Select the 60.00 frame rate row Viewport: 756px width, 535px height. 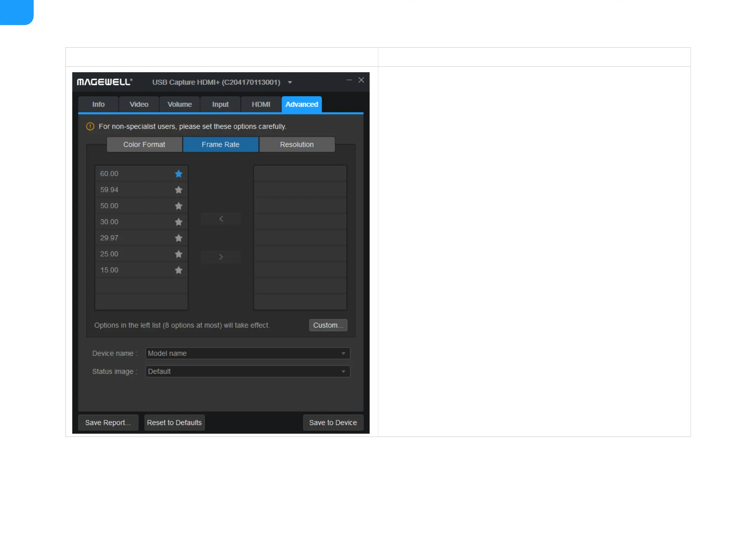point(134,174)
